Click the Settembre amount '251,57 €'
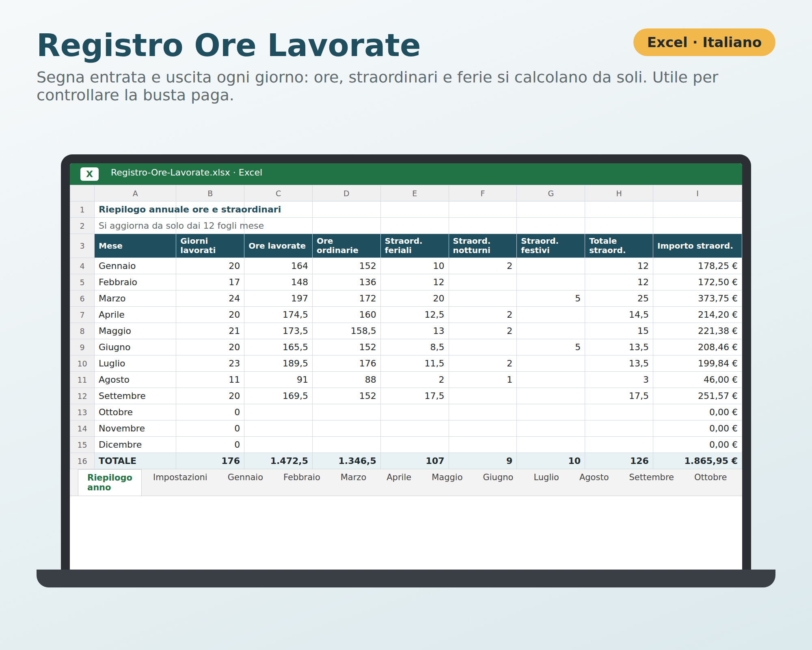This screenshot has height=650, width=812. pyautogui.click(x=698, y=396)
